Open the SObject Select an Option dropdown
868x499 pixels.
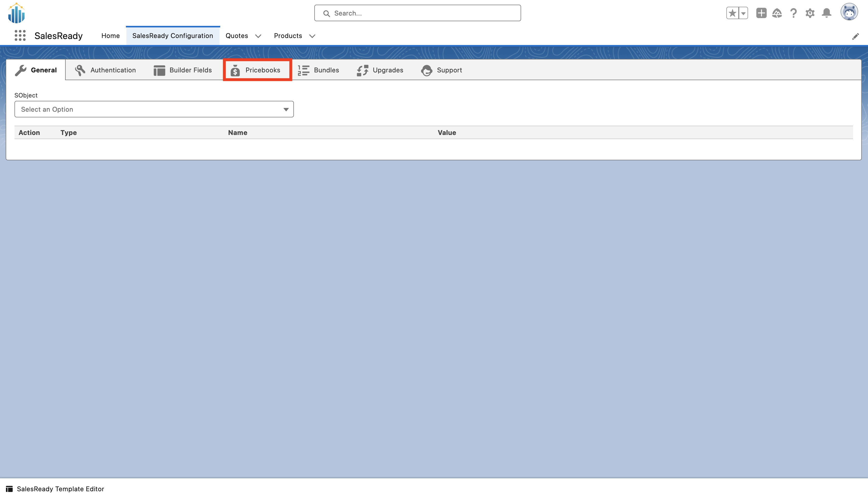point(154,109)
